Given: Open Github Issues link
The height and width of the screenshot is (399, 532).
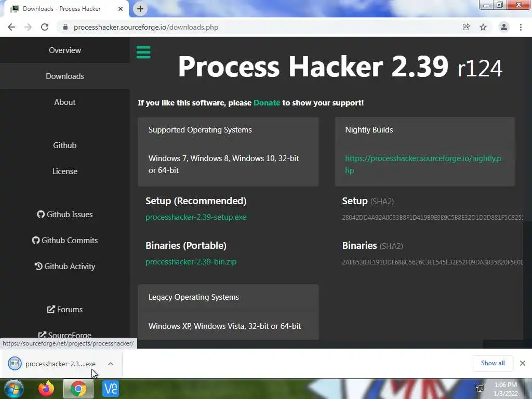Looking at the screenshot, I should coord(65,215).
